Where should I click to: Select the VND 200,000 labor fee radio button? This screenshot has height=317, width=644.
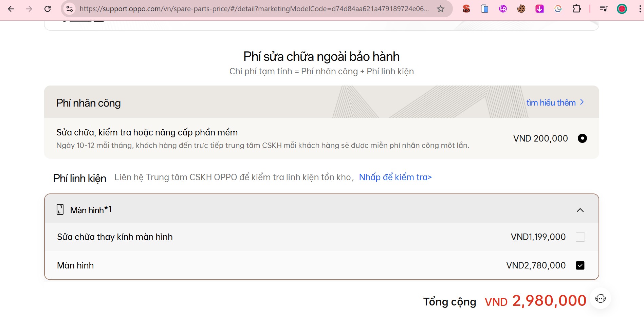pos(582,138)
